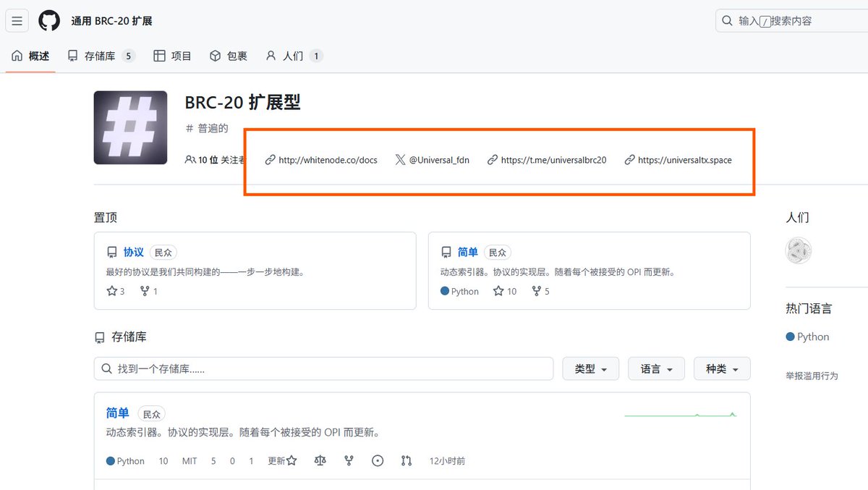Open the 人们 tab

pyautogui.click(x=294, y=56)
